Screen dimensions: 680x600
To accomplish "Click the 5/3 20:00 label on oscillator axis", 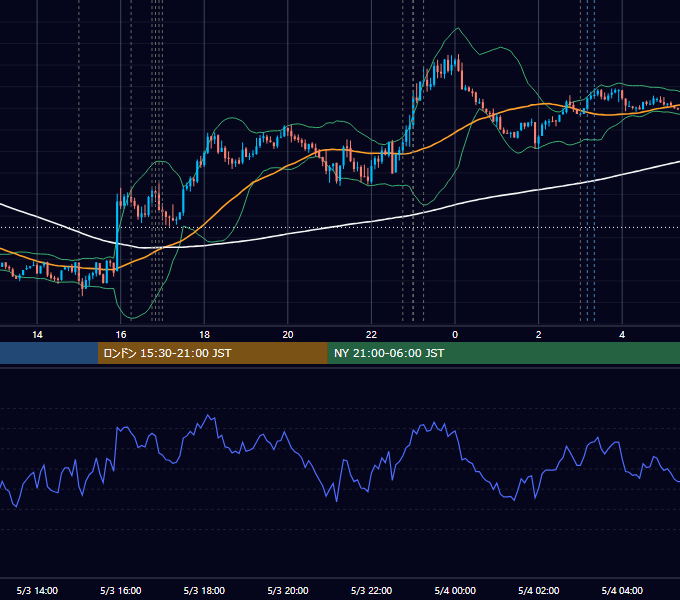I will point(288,590).
